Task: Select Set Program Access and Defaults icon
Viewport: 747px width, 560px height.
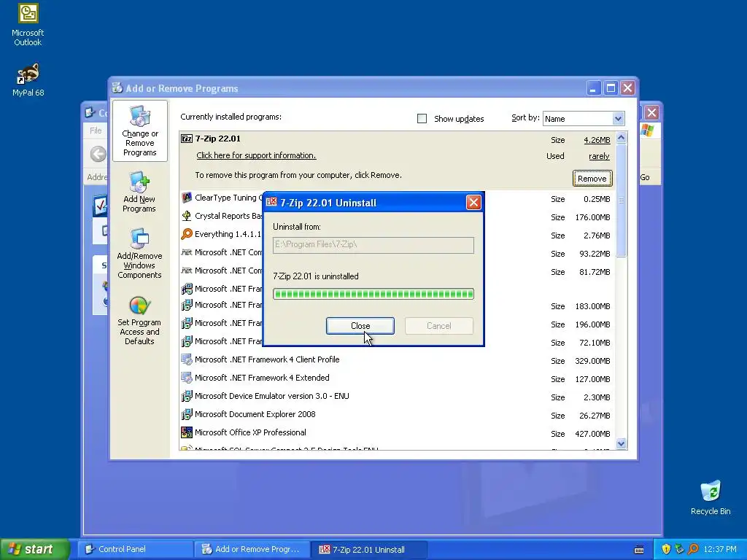Action: (x=139, y=321)
